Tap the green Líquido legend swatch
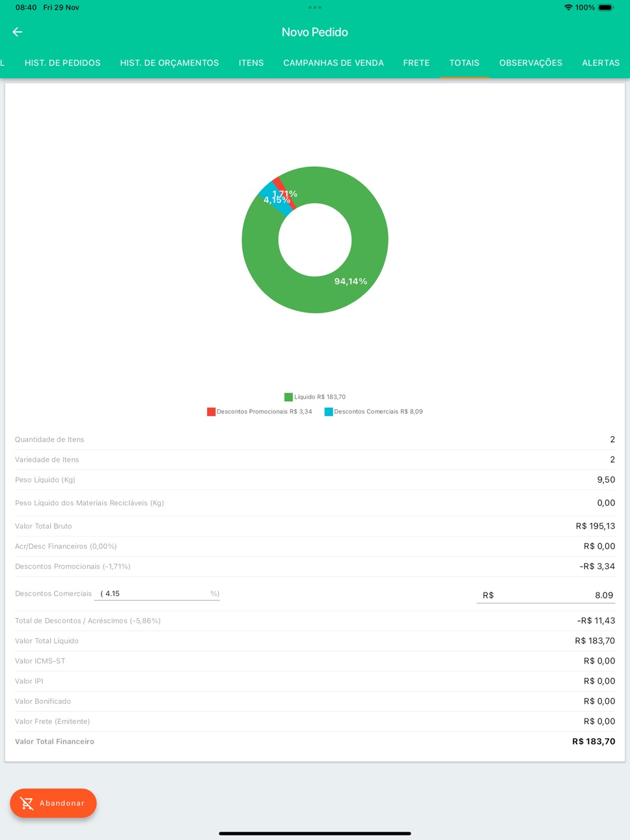The height and width of the screenshot is (840, 630). pyautogui.click(x=288, y=397)
